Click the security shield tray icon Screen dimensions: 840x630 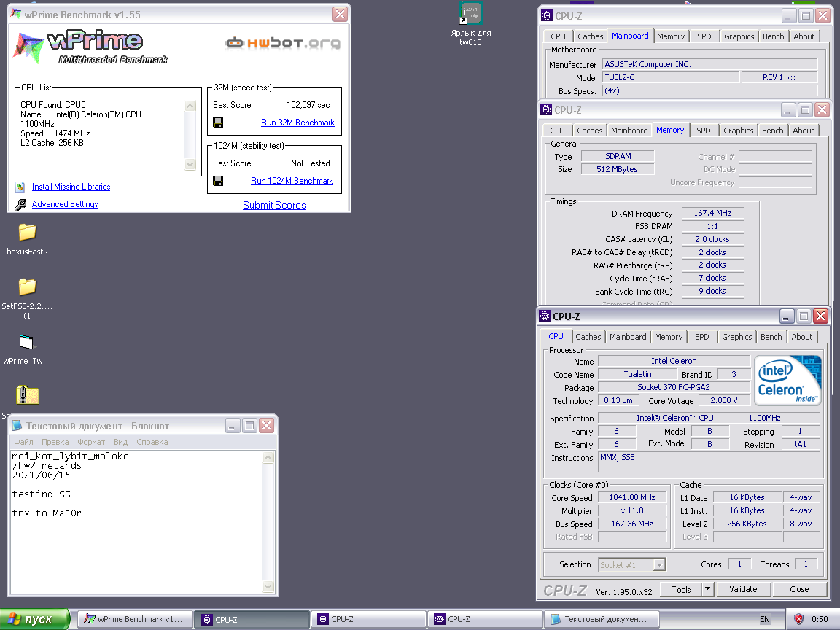798,619
